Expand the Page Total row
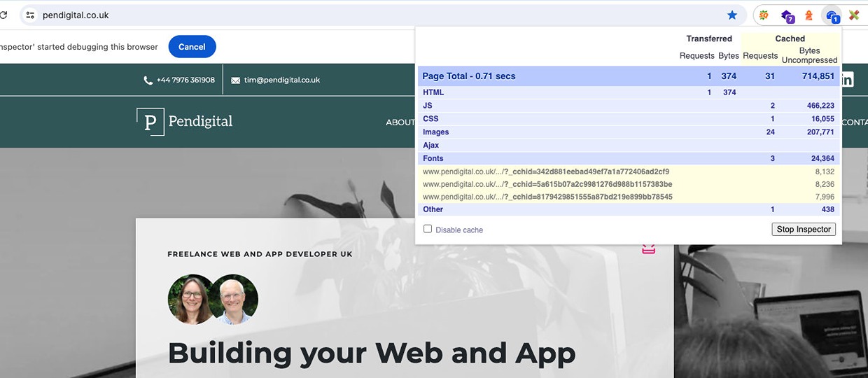868x378 pixels. (x=629, y=76)
